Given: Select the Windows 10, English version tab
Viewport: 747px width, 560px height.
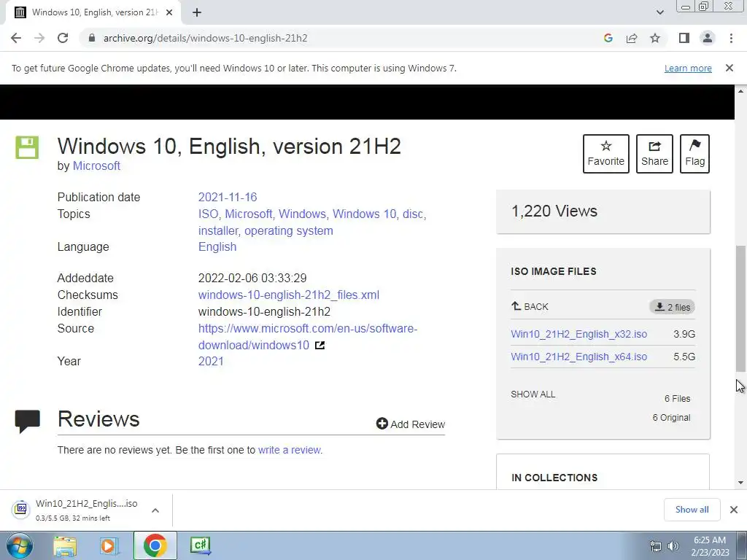Looking at the screenshot, I should coord(93,12).
